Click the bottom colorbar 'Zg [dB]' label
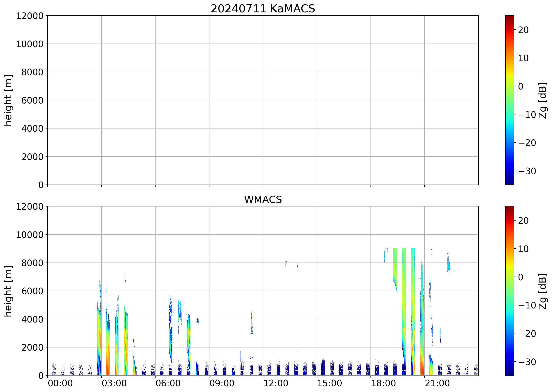 [543, 291]
